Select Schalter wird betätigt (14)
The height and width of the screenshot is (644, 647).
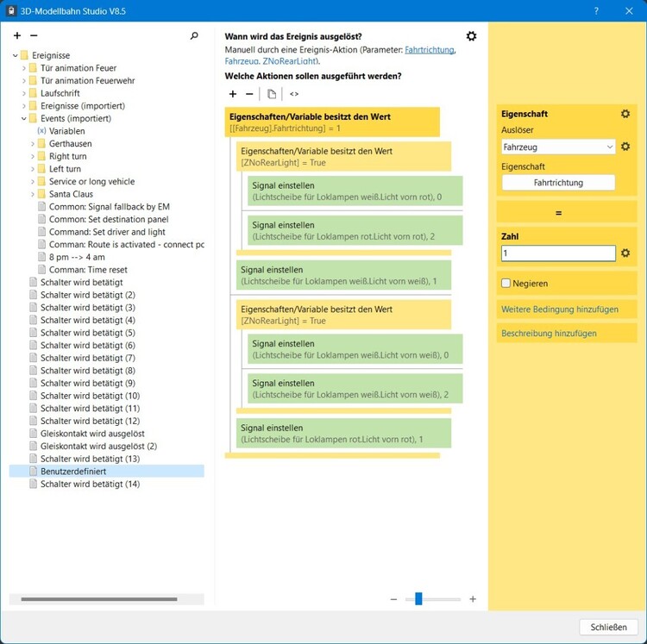point(90,484)
